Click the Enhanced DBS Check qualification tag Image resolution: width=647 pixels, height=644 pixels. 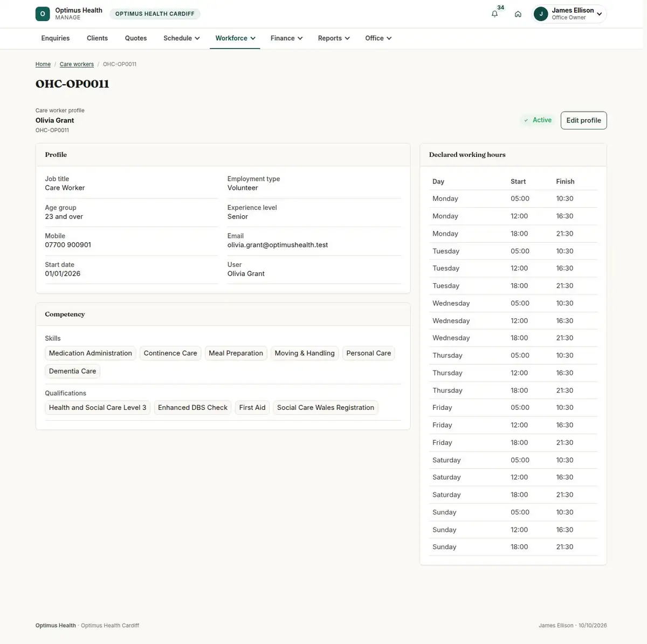(x=192, y=408)
